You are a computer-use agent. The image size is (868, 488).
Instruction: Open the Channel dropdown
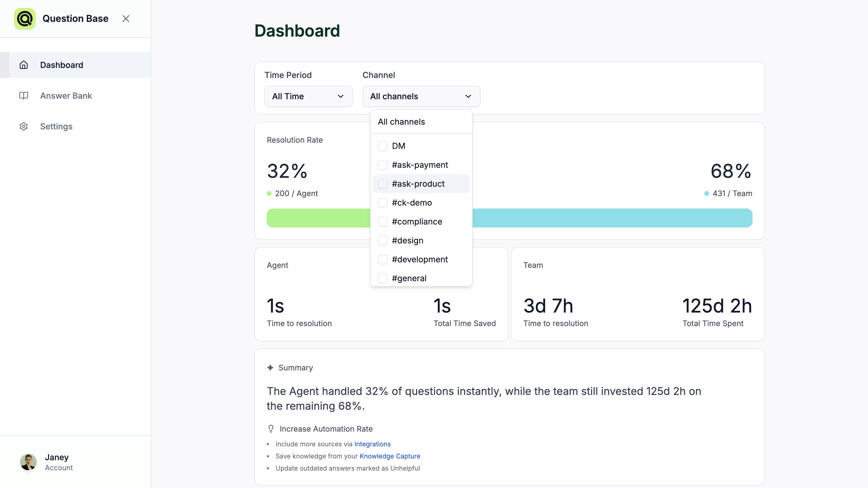(421, 96)
